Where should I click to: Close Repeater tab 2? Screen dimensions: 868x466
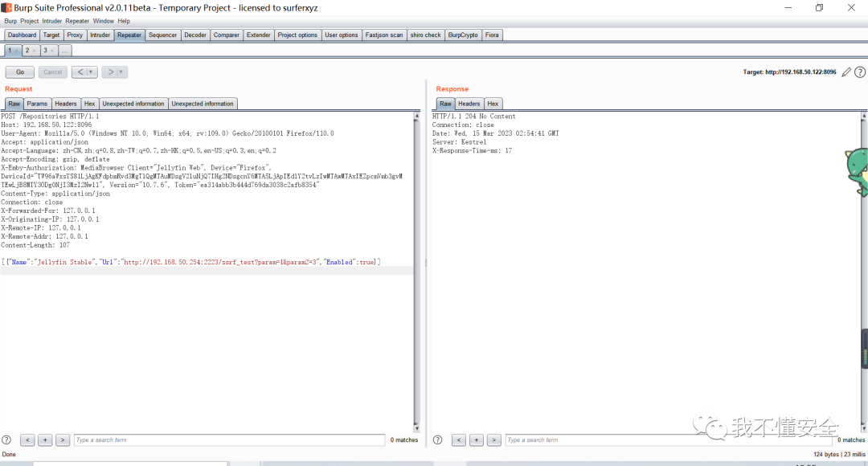(x=35, y=51)
